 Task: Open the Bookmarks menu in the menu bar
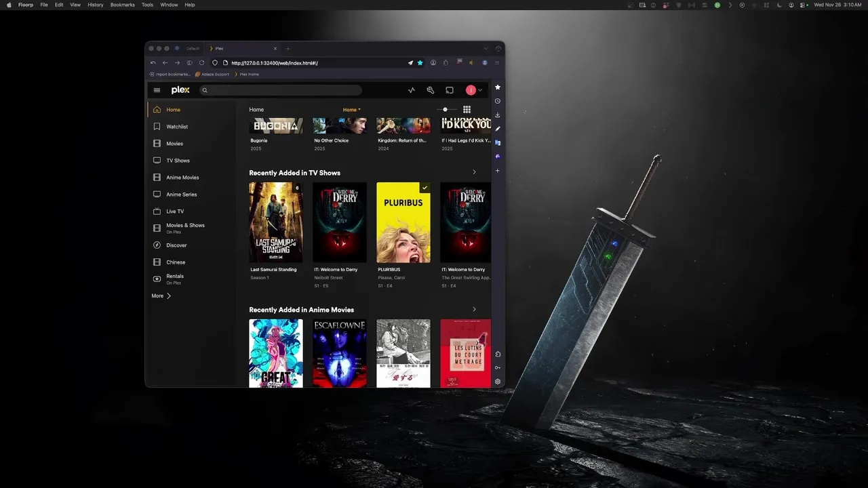coord(123,5)
